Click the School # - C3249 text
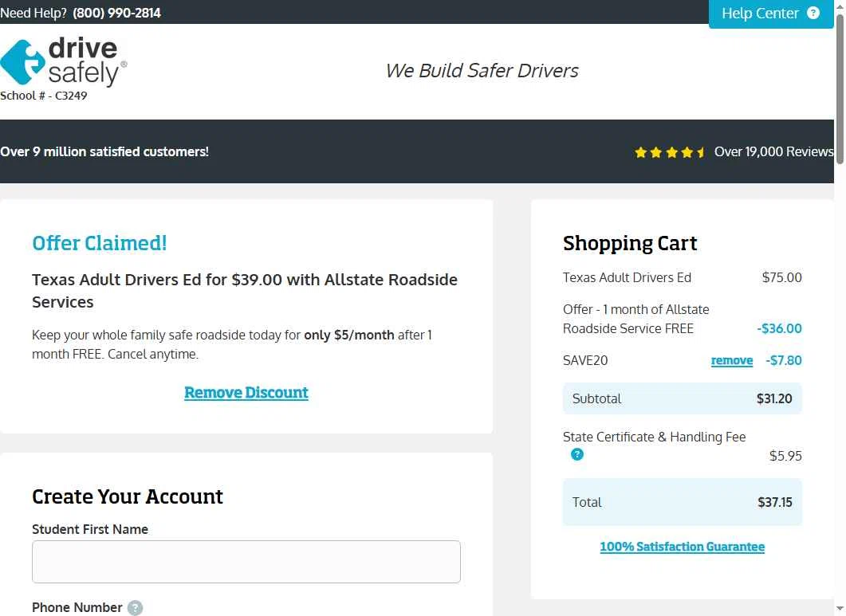Image resolution: width=846 pixels, height=616 pixels. (x=44, y=96)
